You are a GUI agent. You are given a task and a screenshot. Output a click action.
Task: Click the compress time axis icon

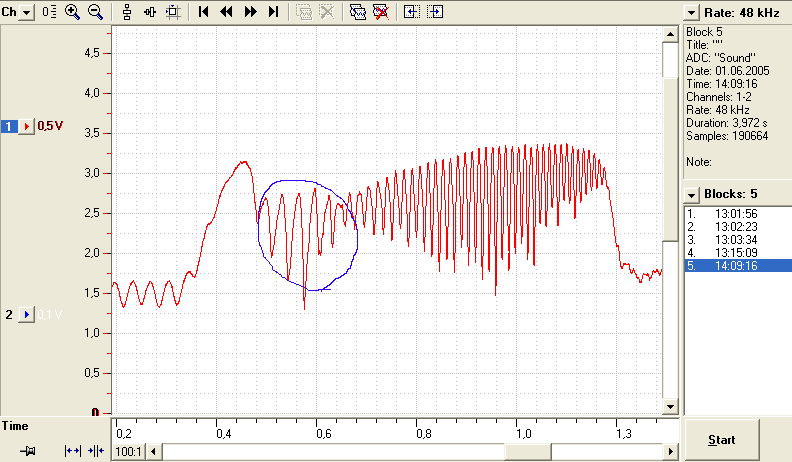coord(95,451)
